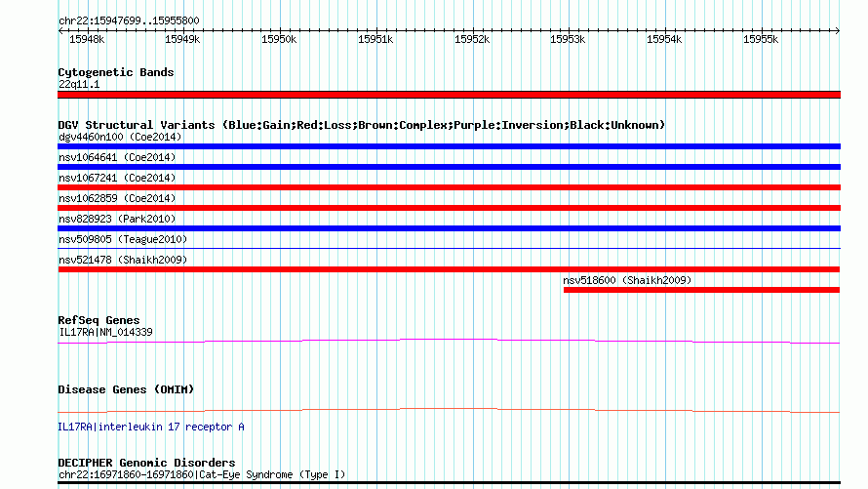Select the blue nsv1064641 gain bar
The width and height of the screenshot is (868, 489).
449,167
